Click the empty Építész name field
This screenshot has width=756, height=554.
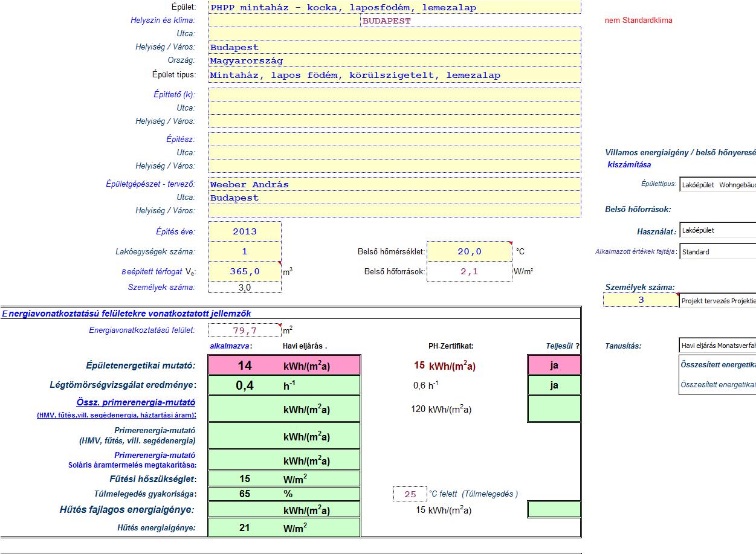394,140
